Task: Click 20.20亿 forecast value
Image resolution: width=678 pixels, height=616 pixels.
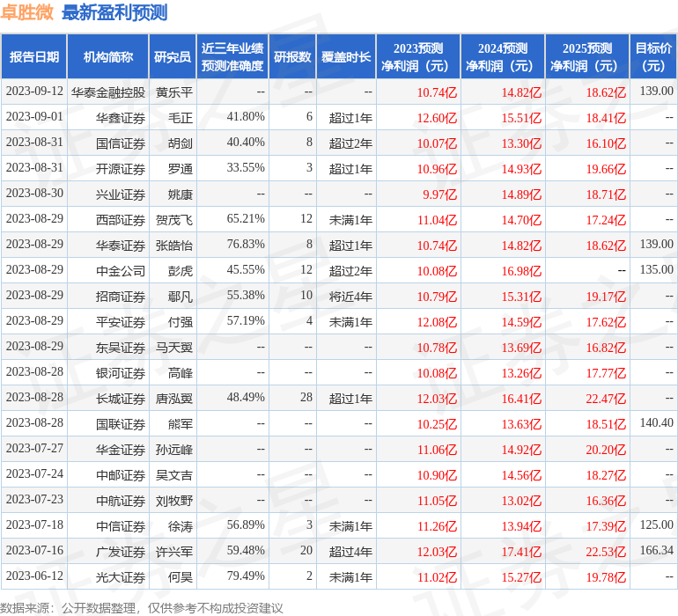Action: tap(606, 450)
